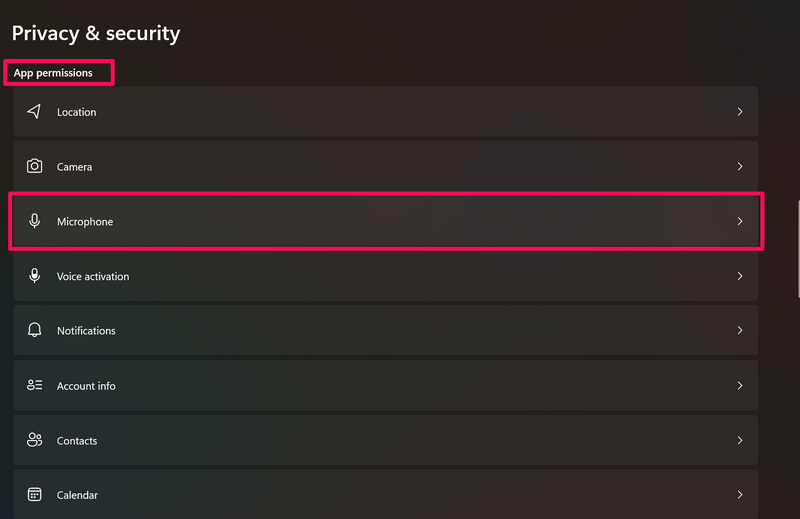800x519 pixels.
Task: Expand the Notifications row chevron
Action: click(x=740, y=330)
